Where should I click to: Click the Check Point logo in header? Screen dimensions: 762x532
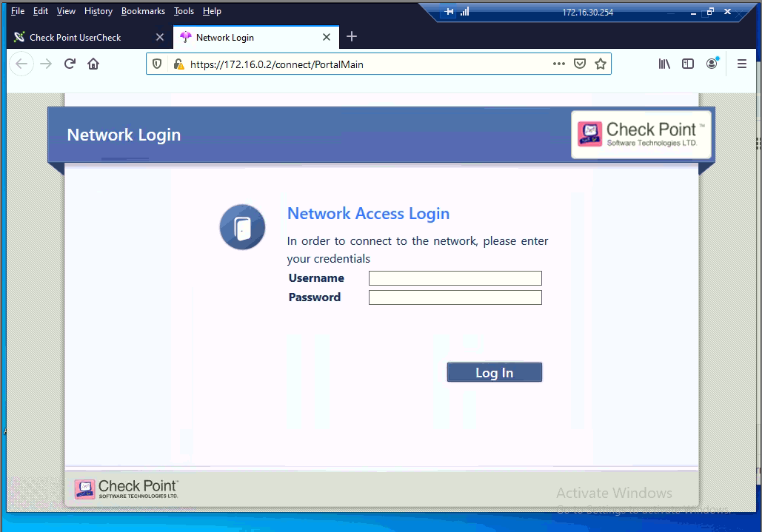641,135
